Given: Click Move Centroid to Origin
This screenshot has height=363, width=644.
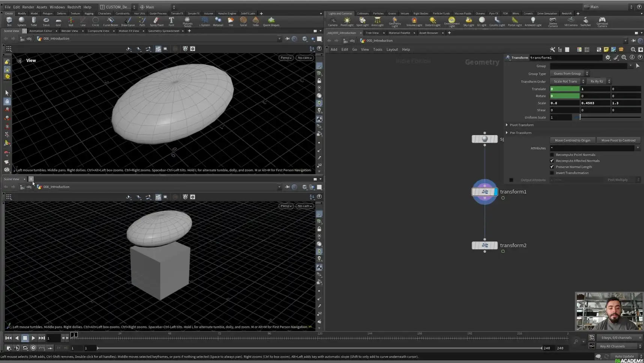Looking at the screenshot, I should (573, 140).
